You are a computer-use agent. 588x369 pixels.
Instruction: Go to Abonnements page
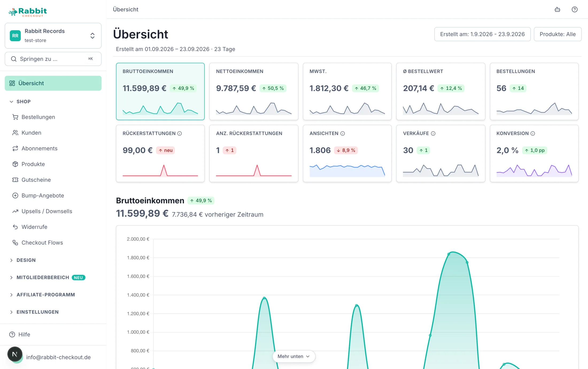click(53, 148)
